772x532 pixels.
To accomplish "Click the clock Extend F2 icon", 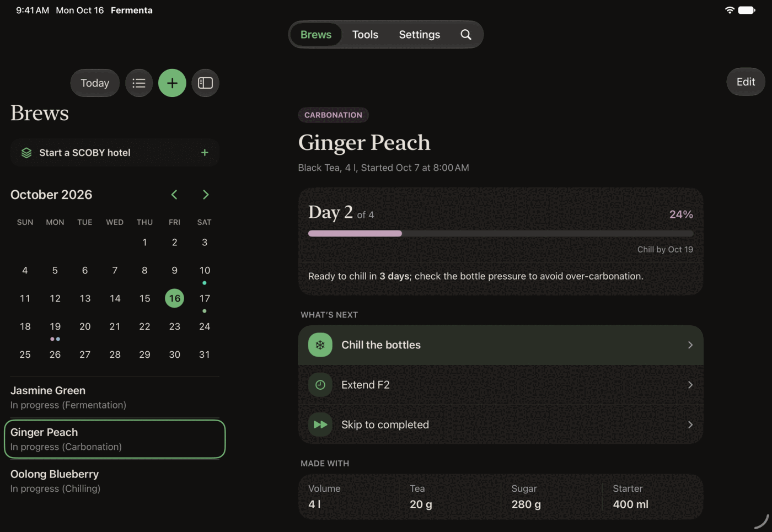I will [320, 385].
